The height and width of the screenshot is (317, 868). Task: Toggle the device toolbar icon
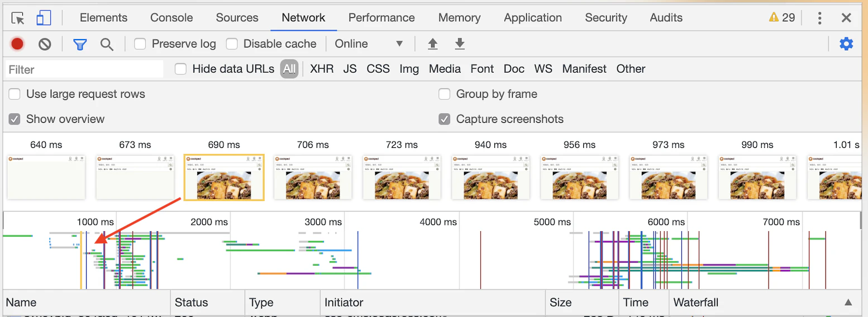click(44, 18)
